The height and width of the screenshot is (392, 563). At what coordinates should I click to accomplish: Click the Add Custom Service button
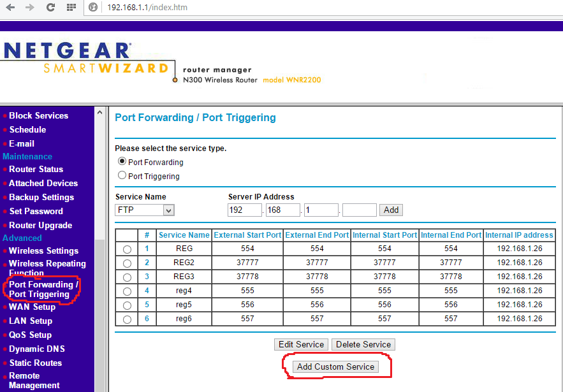tap(336, 367)
